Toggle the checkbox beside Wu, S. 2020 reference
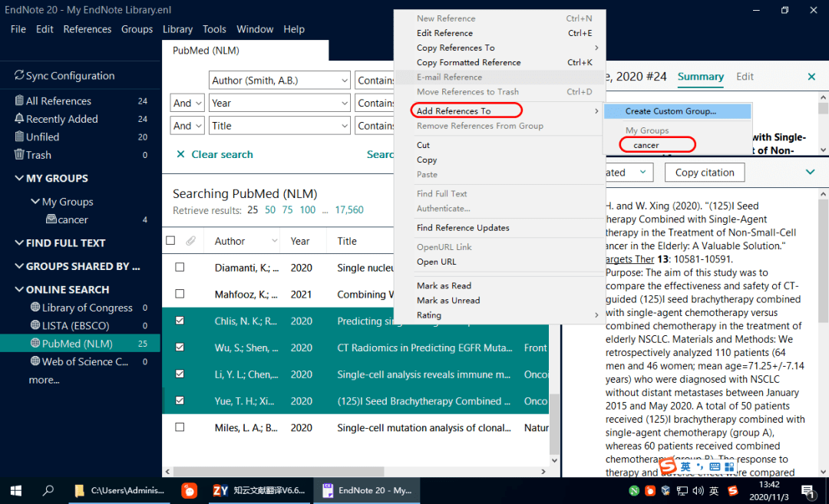829x504 pixels. [180, 348]
